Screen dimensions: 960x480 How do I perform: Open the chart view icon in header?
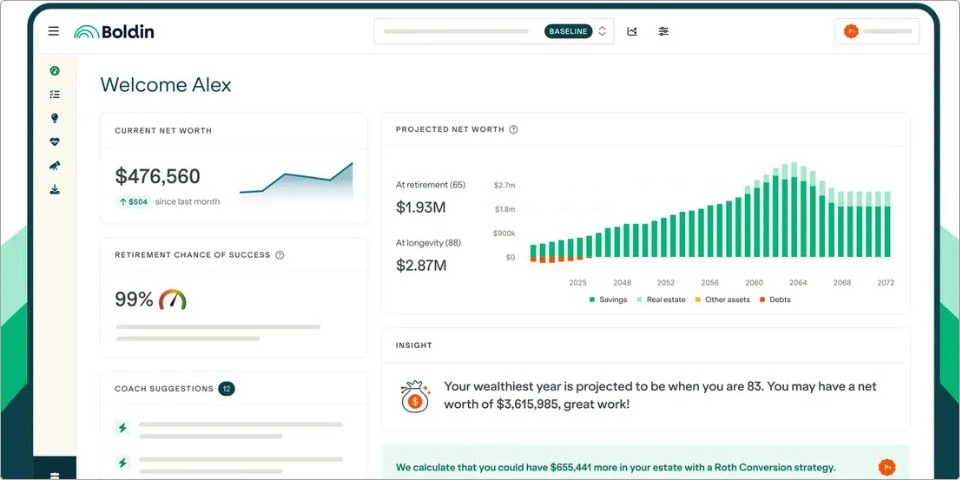click(632, 31)
